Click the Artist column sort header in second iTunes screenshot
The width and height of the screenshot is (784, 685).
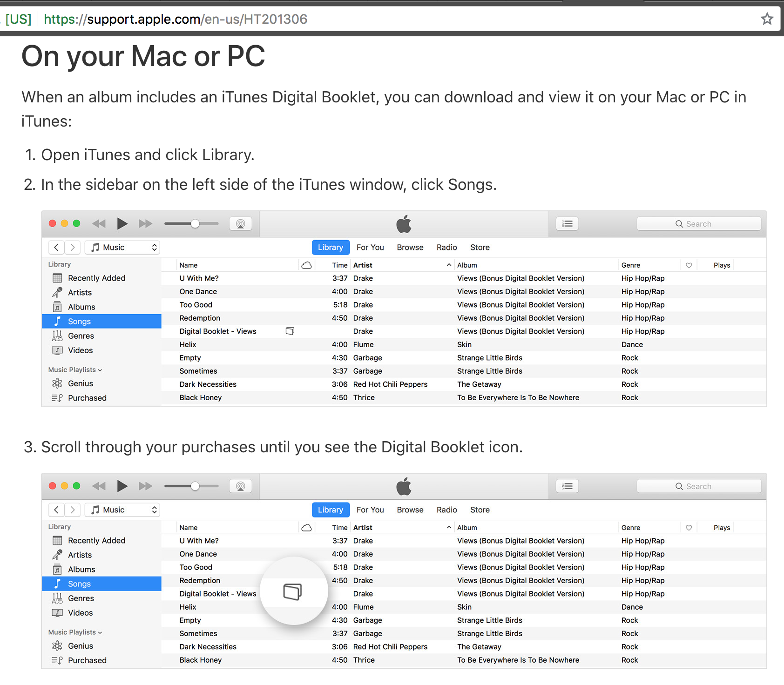coord(402,528)
